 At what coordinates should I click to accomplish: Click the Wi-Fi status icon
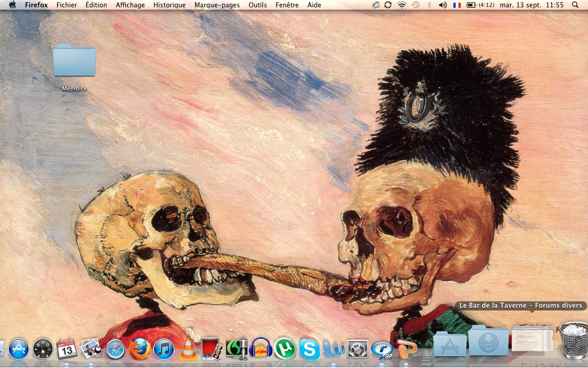402,5
